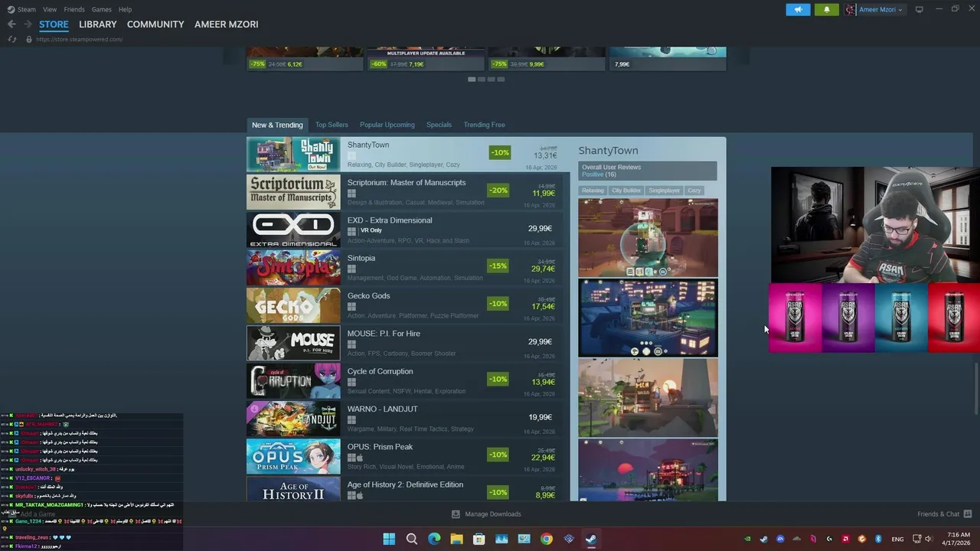Reload the store page
Viewport: 980px width, 551px height.
pos(12,39)
